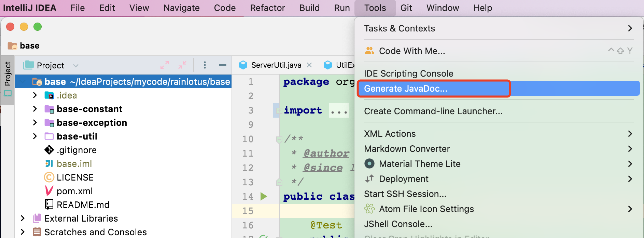Close the ServerUtil.java tab
Screen dimensions: 644x238
click(x=309, y=65)
